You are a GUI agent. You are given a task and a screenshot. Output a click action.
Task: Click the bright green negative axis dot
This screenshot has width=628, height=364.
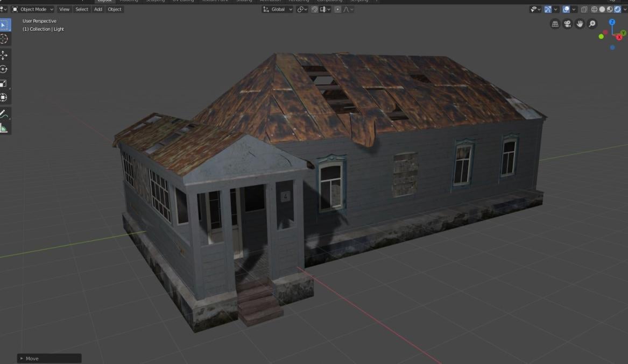pyautogui.click(x=601, y=37)
